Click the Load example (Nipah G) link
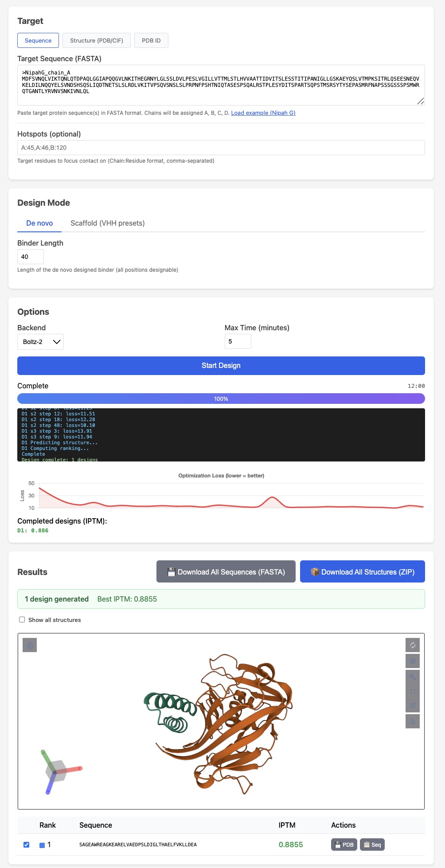 point(263,113)
